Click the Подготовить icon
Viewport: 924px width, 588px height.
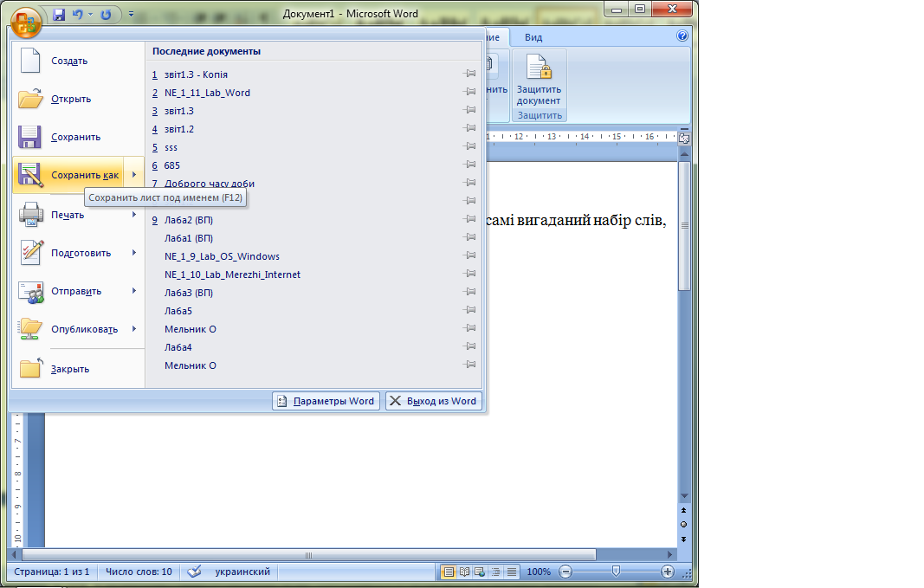(31, 252)
